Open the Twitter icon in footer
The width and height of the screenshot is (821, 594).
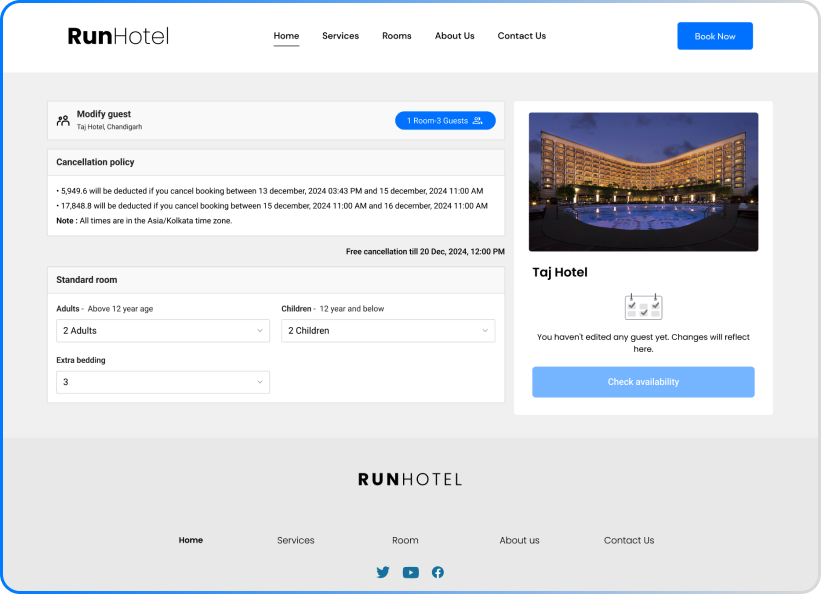[383, 572]
